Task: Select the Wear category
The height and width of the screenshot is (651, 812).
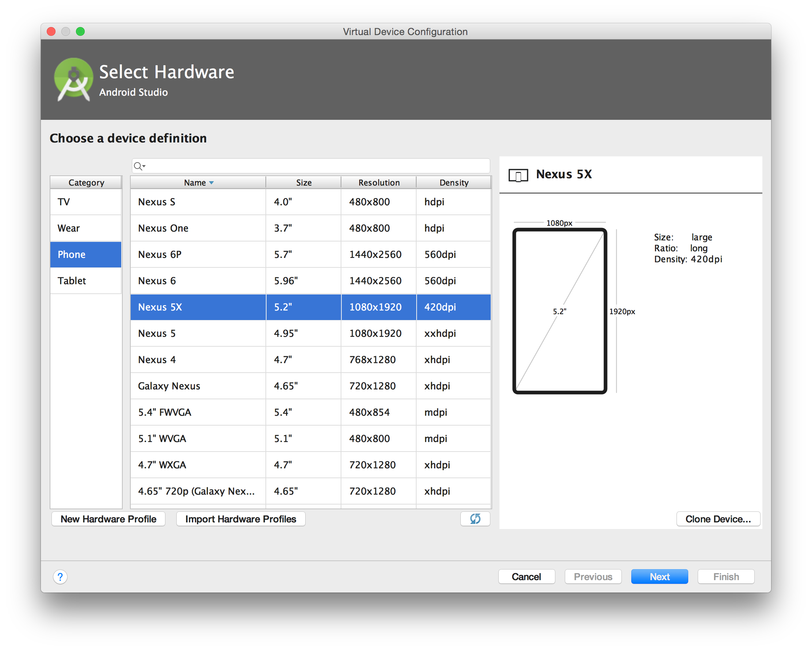Action: pos(86,228)
